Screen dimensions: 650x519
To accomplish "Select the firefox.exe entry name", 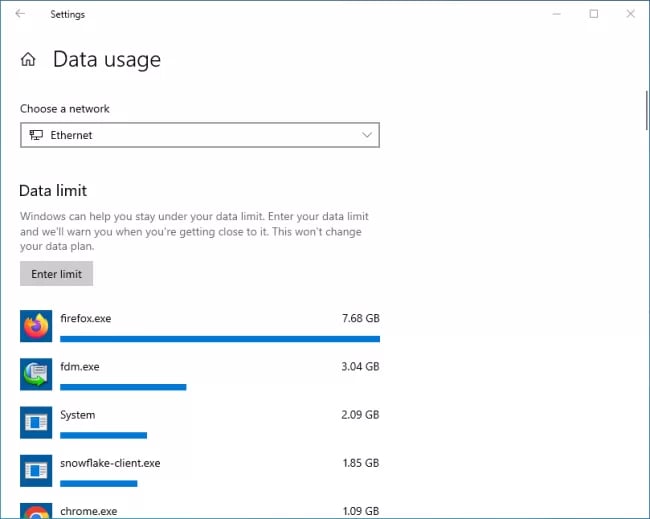I will coord(86,318).
